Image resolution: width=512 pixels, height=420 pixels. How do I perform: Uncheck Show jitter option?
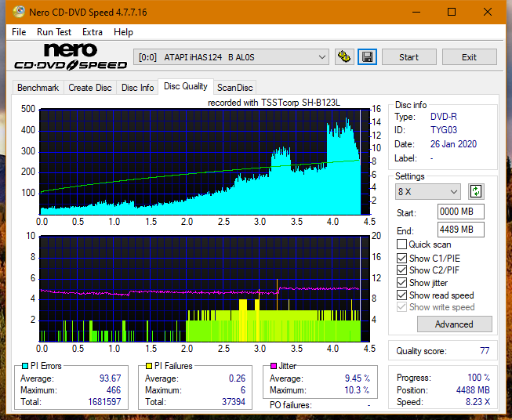click(x=401, y=283)
